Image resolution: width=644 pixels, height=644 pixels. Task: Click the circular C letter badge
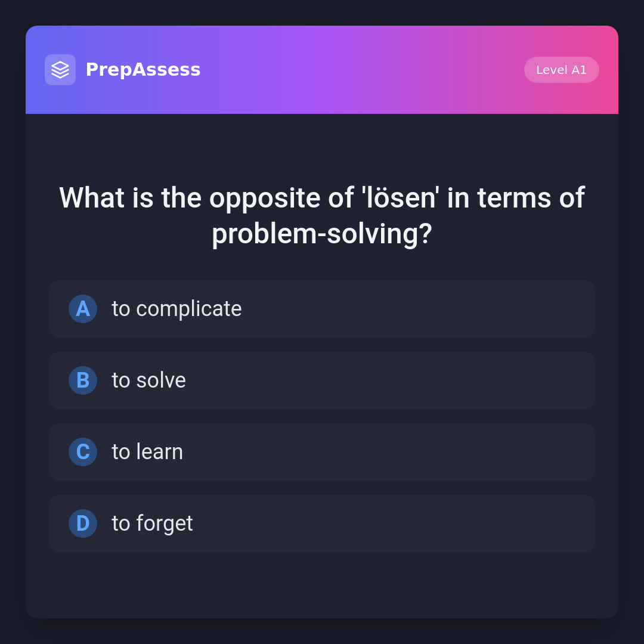point(83,452)
